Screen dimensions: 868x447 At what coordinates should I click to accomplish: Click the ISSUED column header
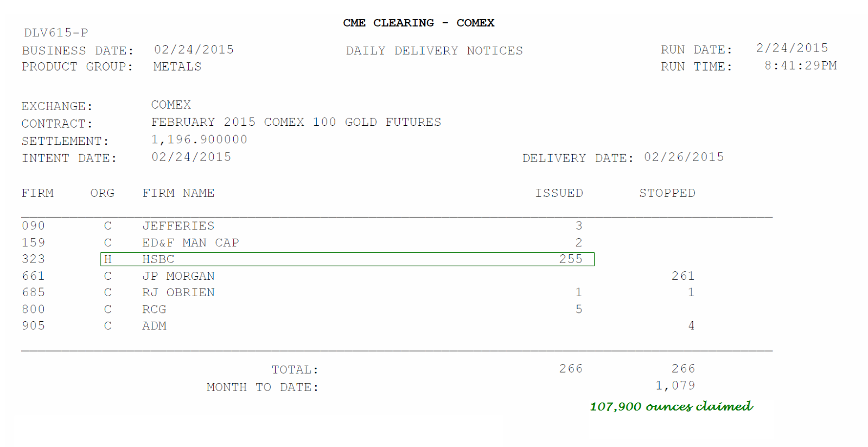click(x=559, y=193)
